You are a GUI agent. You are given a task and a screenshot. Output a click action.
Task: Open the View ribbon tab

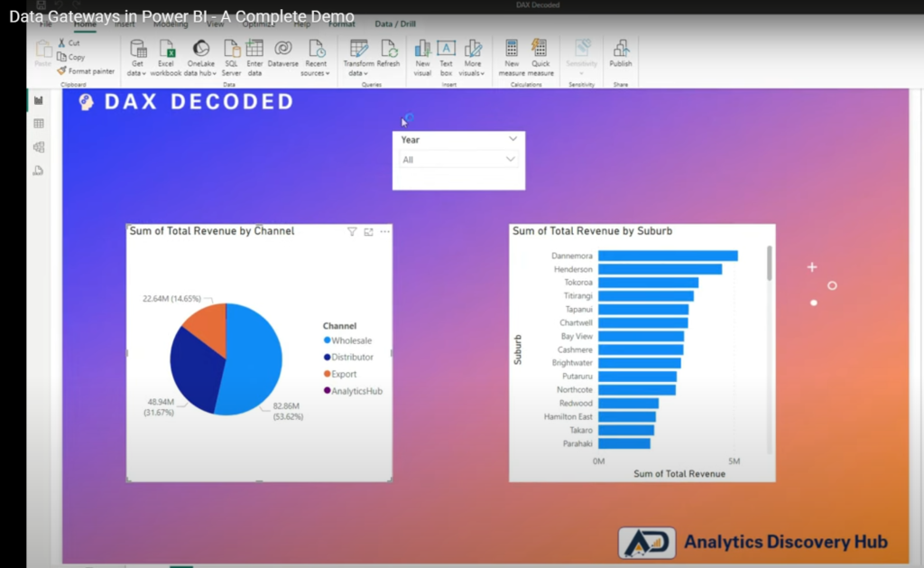(x=215, y=24)
